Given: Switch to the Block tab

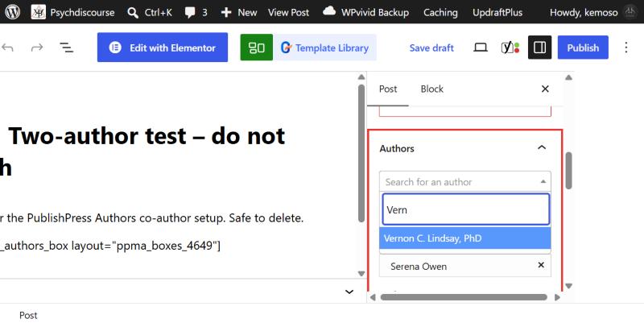Looking at the screenshot, I should [432, 89].
